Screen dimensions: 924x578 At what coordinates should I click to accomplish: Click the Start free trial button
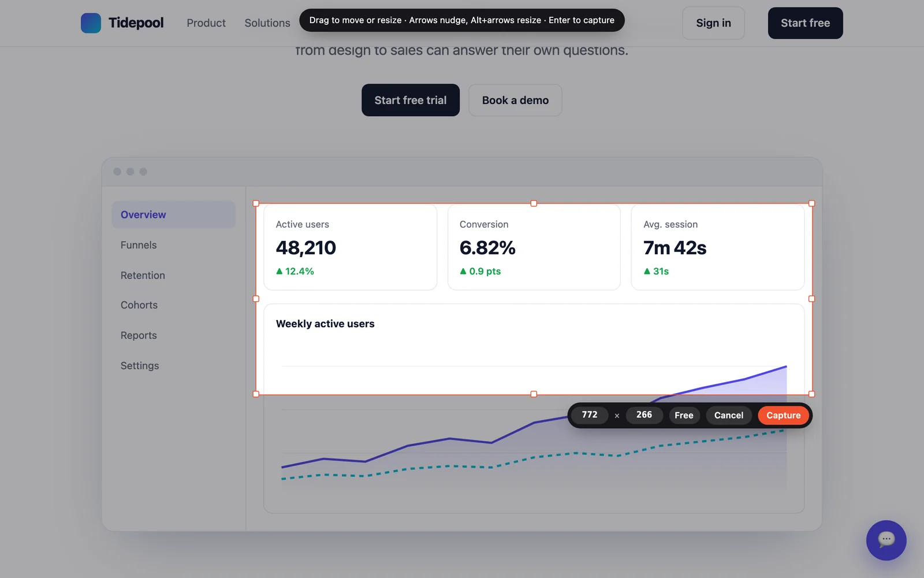click(x=411, y=100)
